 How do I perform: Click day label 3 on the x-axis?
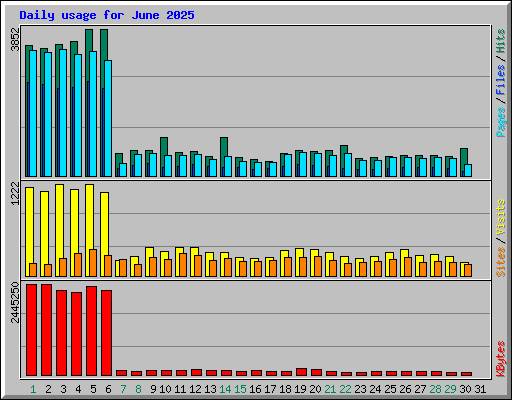63,389
